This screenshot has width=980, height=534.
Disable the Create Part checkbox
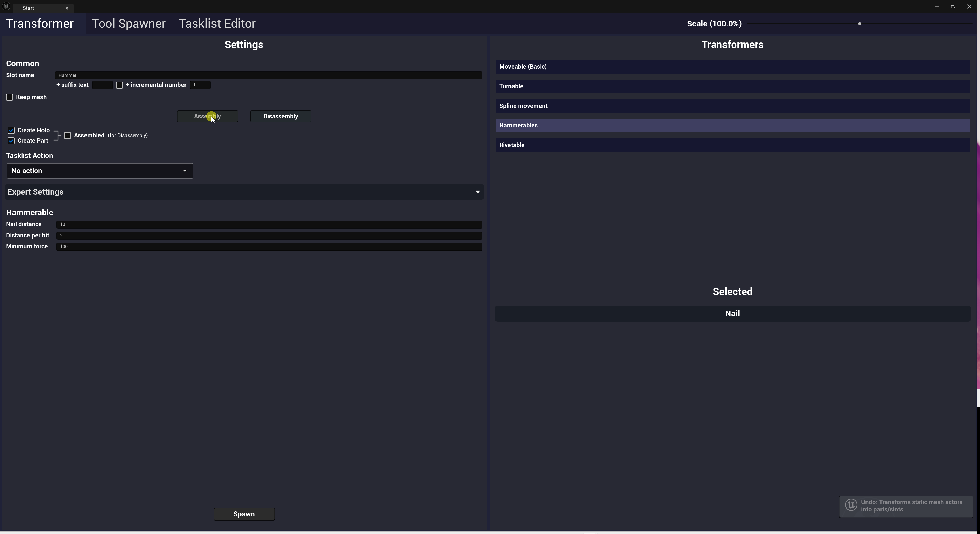click(11, 141)
